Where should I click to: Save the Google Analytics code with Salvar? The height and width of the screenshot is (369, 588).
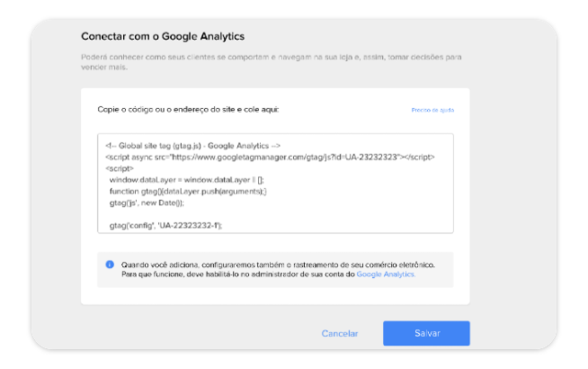click(x=426, y=333)
